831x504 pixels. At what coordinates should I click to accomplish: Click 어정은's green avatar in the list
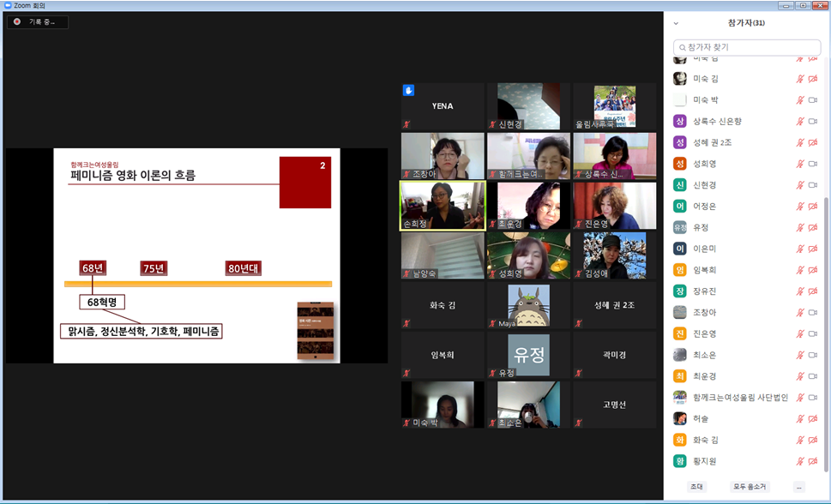pos(680,206)
